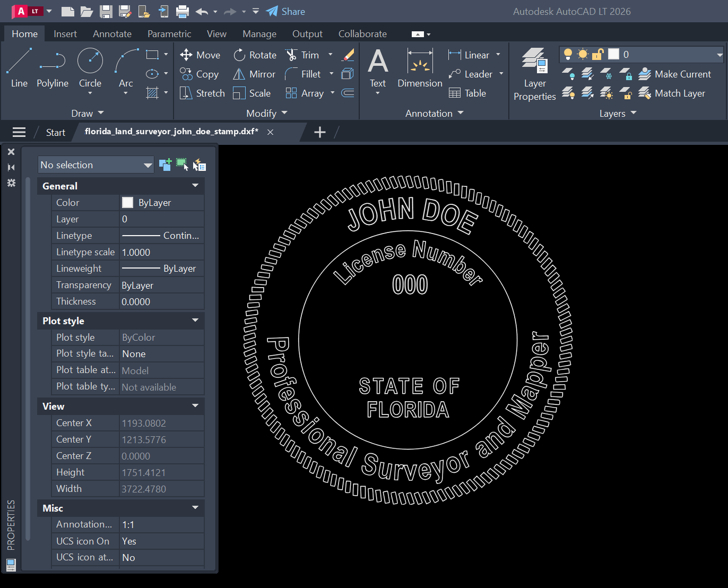
Task: Click the Thickness value field
Action: pos(162,301)
